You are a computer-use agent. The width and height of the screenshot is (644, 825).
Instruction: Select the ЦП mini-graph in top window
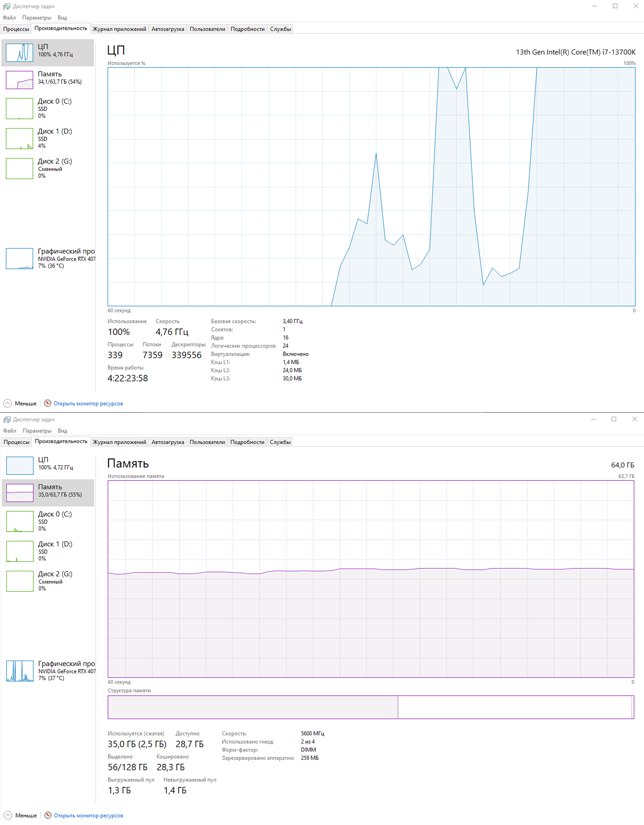pyautogui.click(x=19, y=53)
